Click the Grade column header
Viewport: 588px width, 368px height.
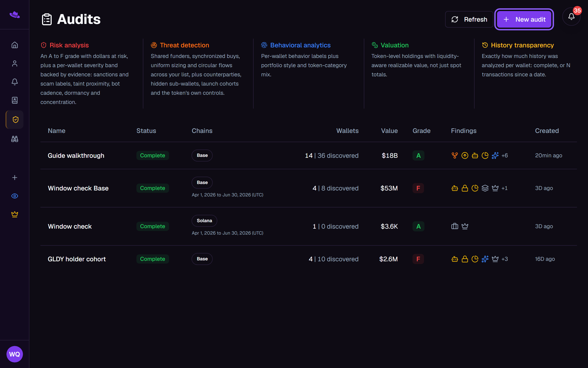tap(421, 131)
